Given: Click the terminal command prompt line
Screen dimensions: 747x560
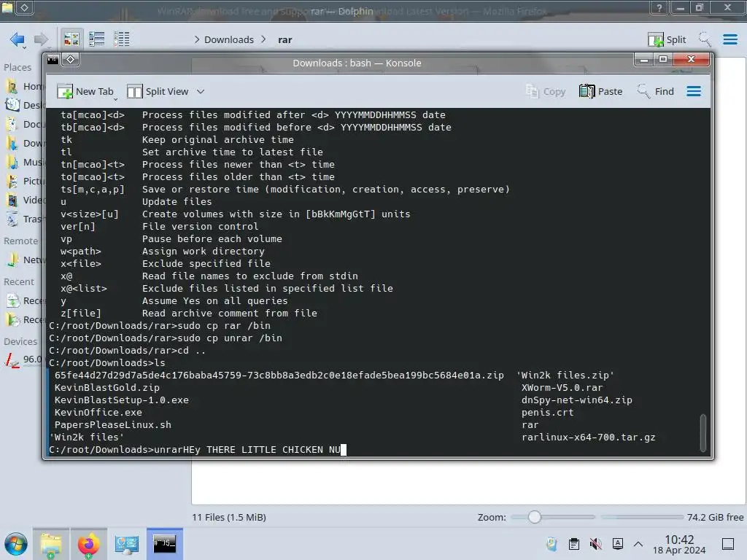Looking at the screenshot, I should click(198, 449).
